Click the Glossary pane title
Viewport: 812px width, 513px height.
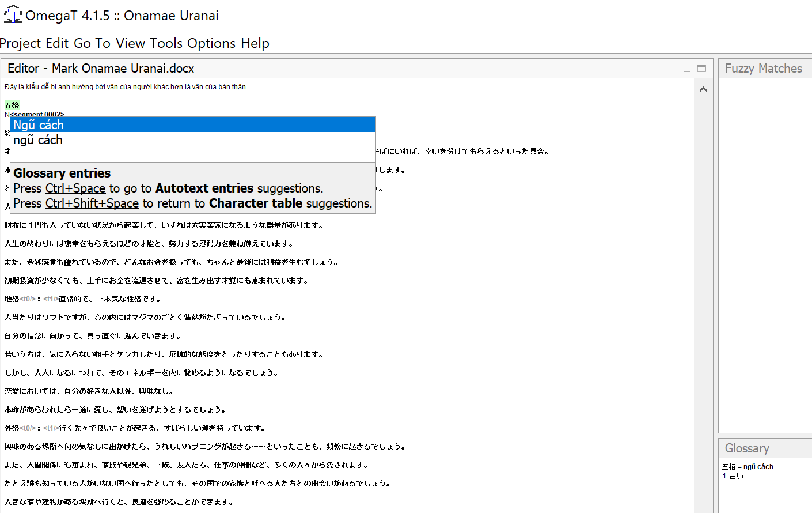tap(747, 448)
